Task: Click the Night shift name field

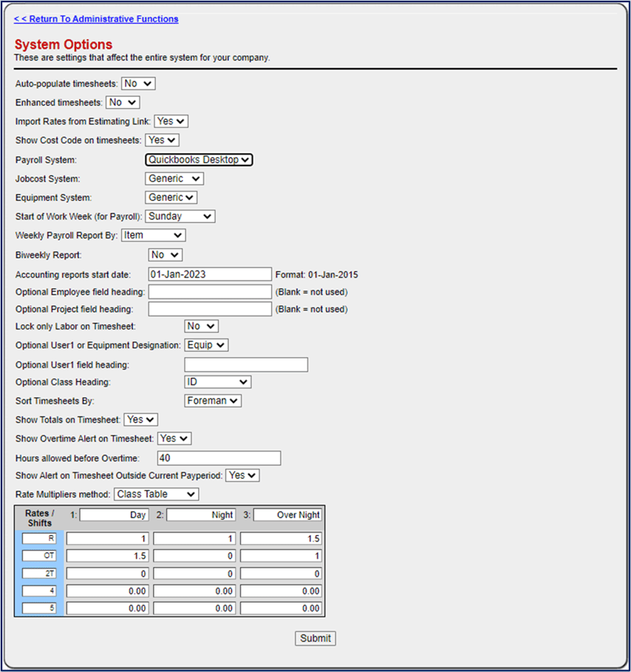Action: [x=201, y=515]
